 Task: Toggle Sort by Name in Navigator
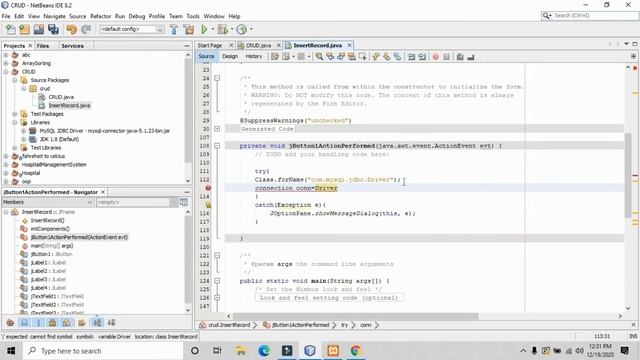[x=97, y=323]
